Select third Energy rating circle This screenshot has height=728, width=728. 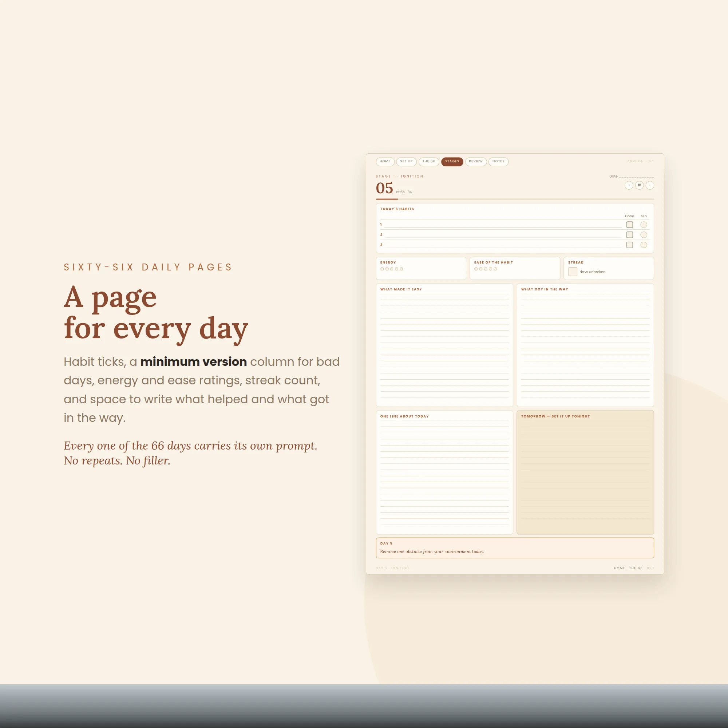(x=392, y=269)
